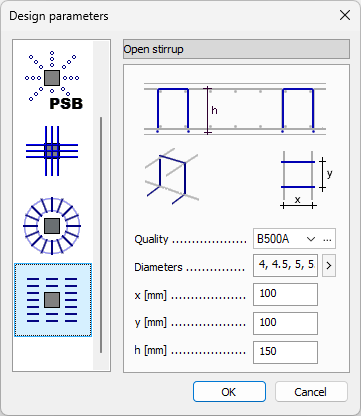This screenshot has width=361, height=416.
Task: Select the PSB stud rail reinforcement icon
Action: tap(53, 80)
